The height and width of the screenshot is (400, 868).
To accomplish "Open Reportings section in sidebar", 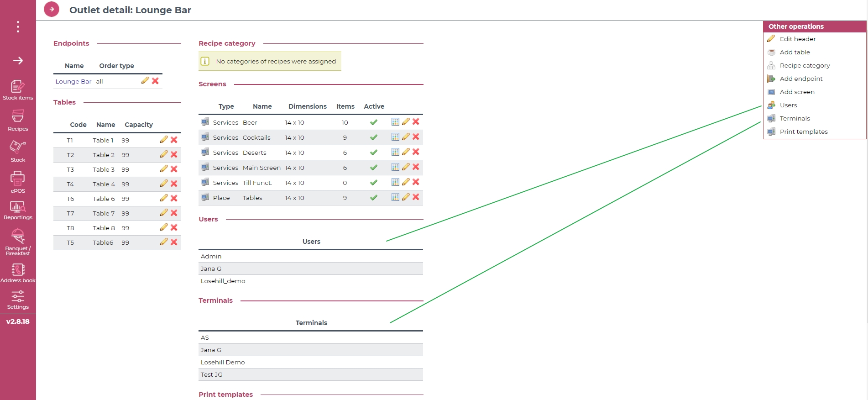I will coord(18,211).
